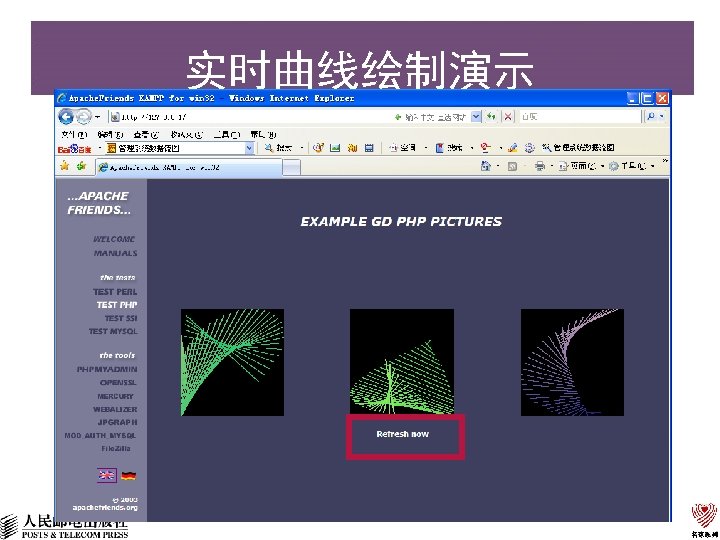
Task: Open the WELCOME sidebar link
Action: click(114, 239)
